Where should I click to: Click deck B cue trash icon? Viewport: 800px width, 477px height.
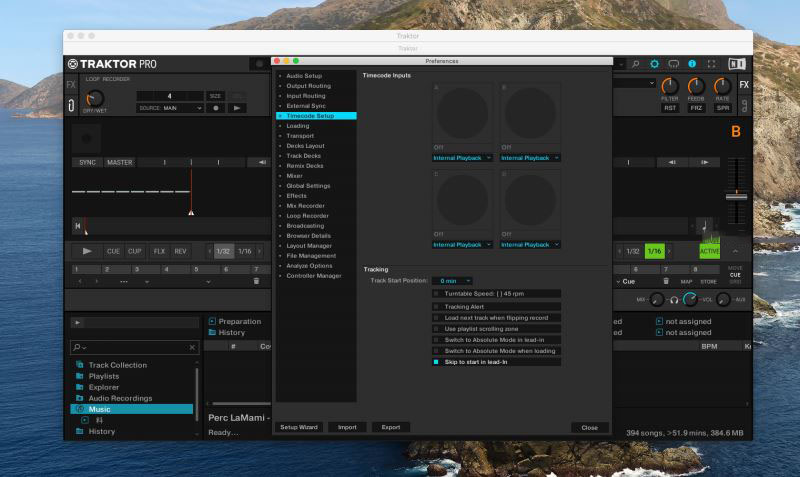click(666, 281)
